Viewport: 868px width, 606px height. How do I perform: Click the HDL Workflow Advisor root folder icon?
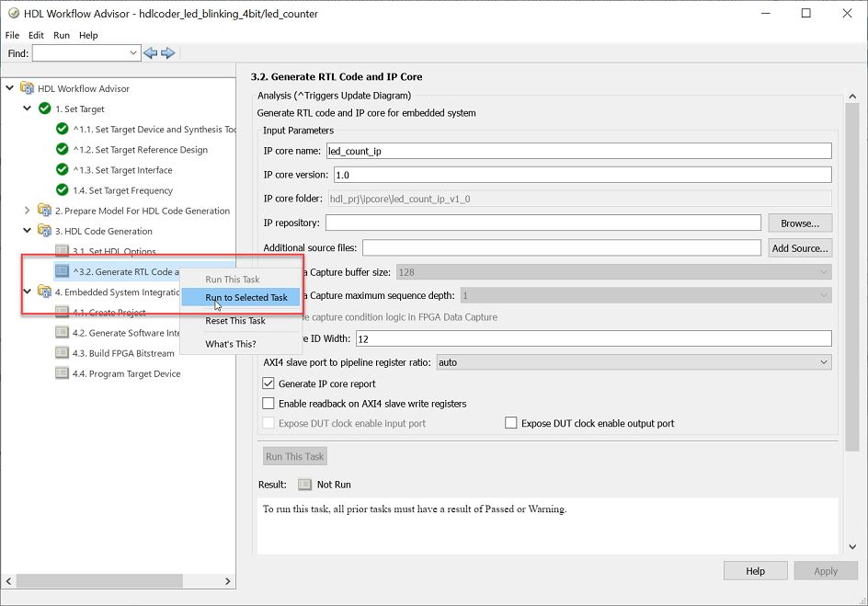pyautogui.click(x=28, y=88)
